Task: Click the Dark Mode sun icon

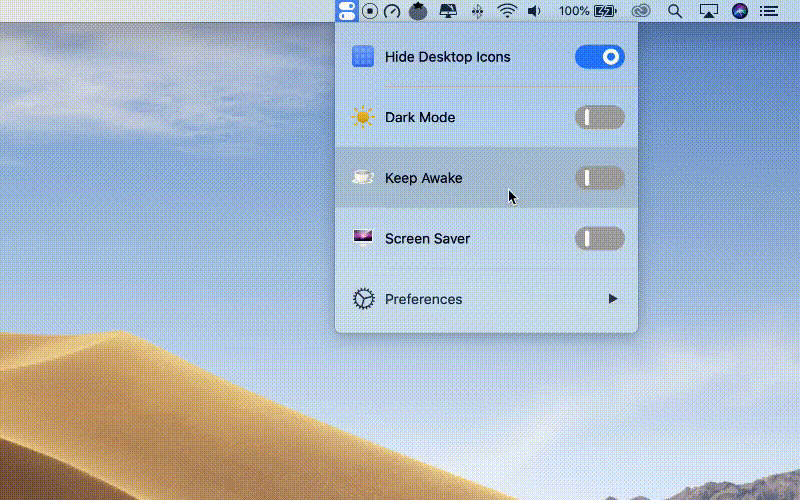Action: [362, 118]
